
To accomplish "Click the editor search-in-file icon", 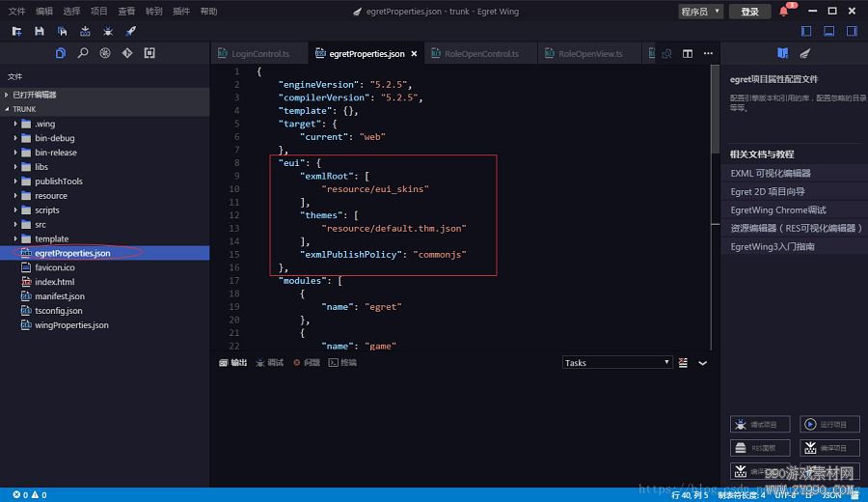I will tap(666, 54).
